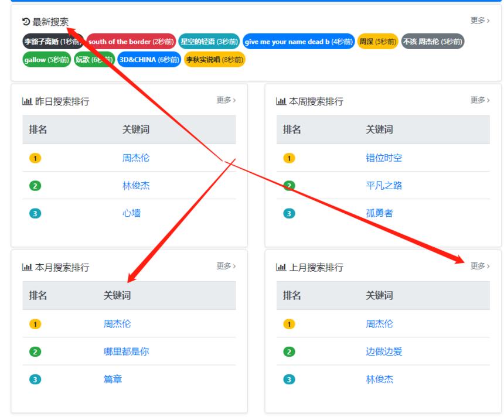
Task: Expand 更多 in the 最新搜索 section
Action: click(479, 21)
